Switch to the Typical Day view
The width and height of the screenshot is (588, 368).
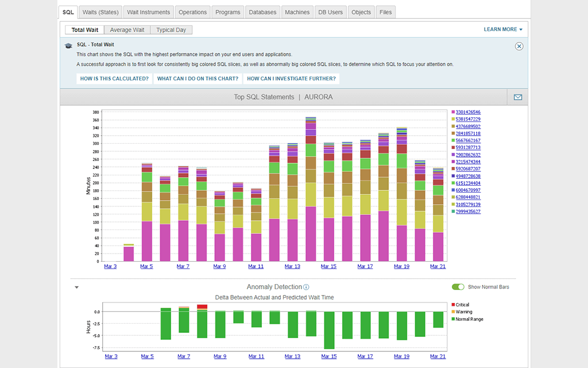tap(171, 29)
